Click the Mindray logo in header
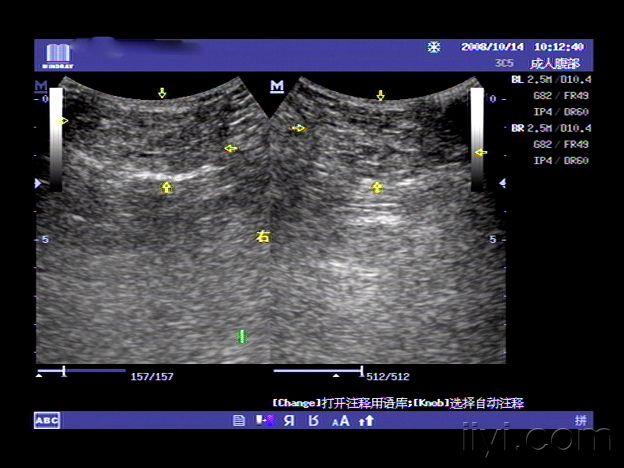624x468 pixels. click(58, 56)
